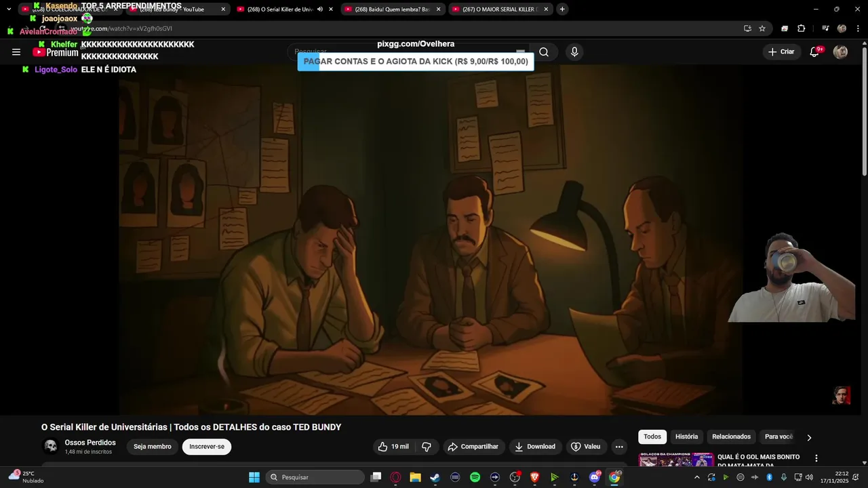Open YouTube notifications bell
This screenshot has width=868, height=488.
click(x=814, y=52)
